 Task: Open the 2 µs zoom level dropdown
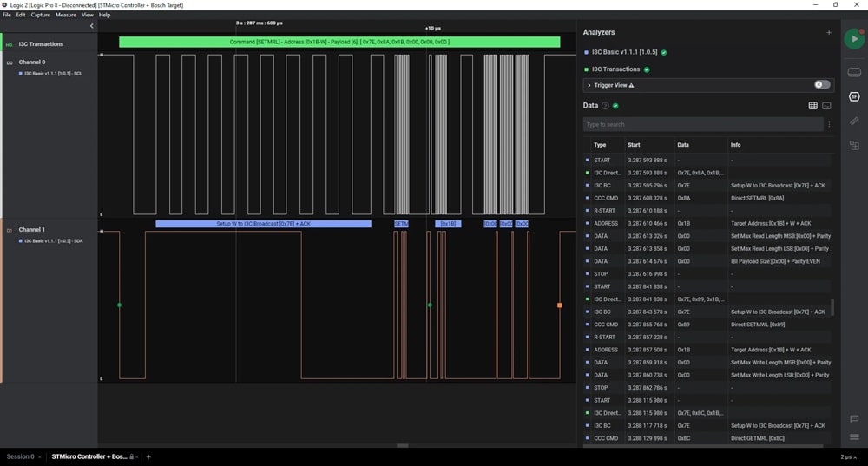point(848,457)
